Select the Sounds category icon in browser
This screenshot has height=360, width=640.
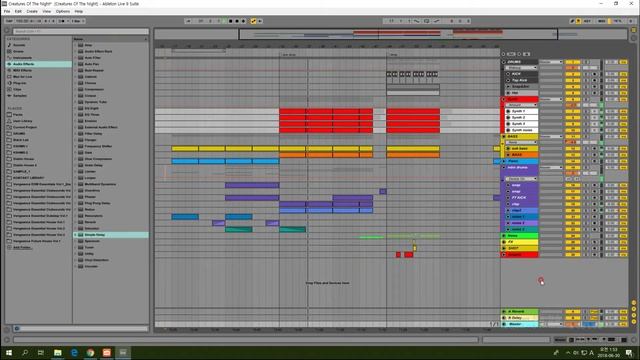pos(9,45)
